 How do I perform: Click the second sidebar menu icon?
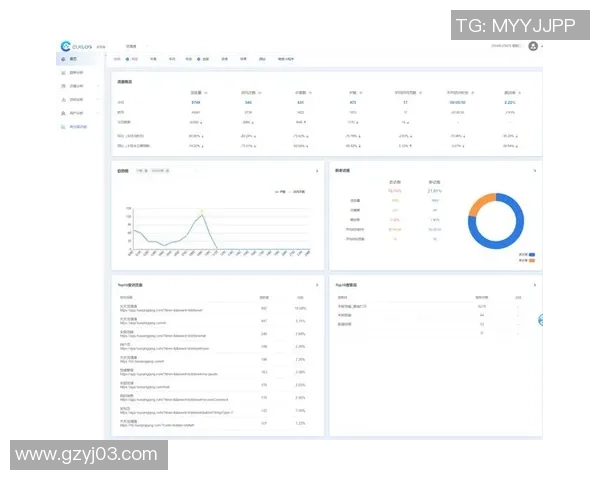click(x=63, y=73)
